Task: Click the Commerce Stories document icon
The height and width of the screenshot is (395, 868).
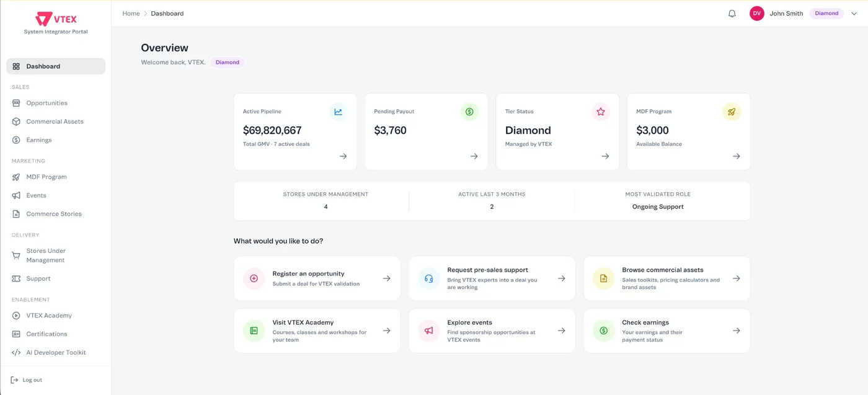Action: (x=16, y=214)
